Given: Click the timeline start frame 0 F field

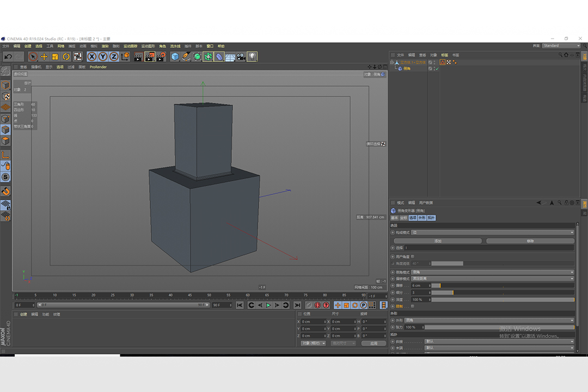Looking at the screenshot, I should point(24,305).
